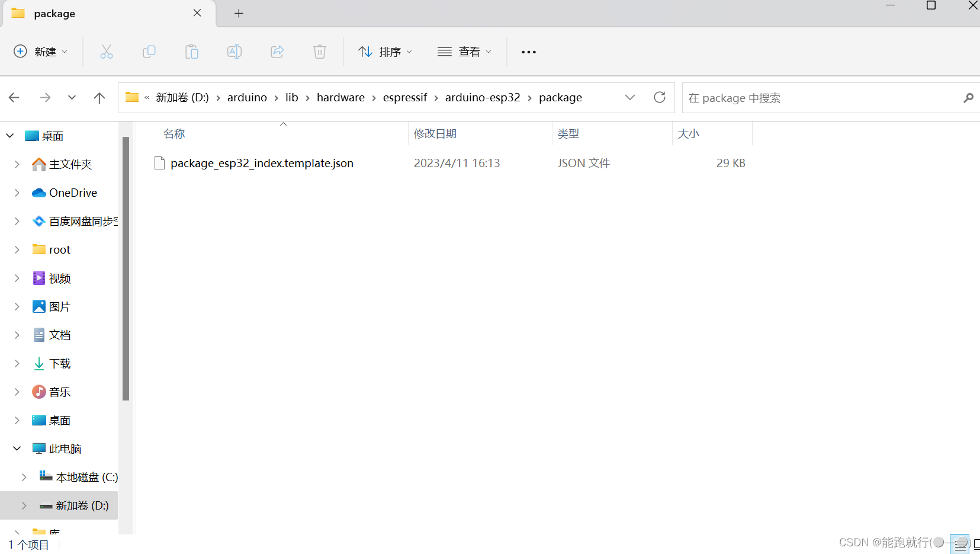Go up one folder level

[x=99, y=98]
